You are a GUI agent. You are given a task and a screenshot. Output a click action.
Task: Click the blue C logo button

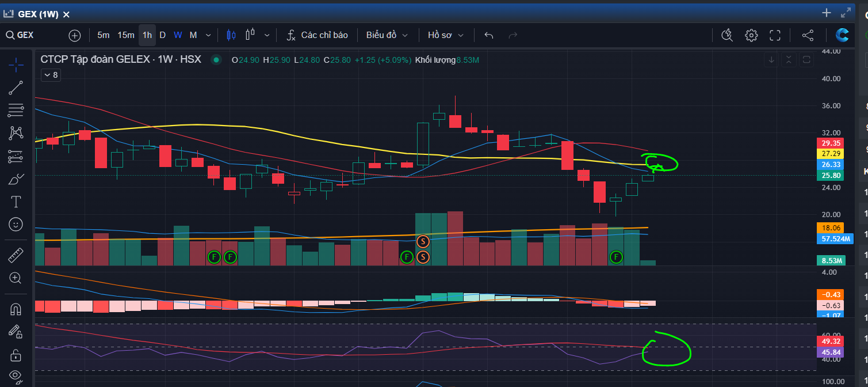click(x=843, y=35)
